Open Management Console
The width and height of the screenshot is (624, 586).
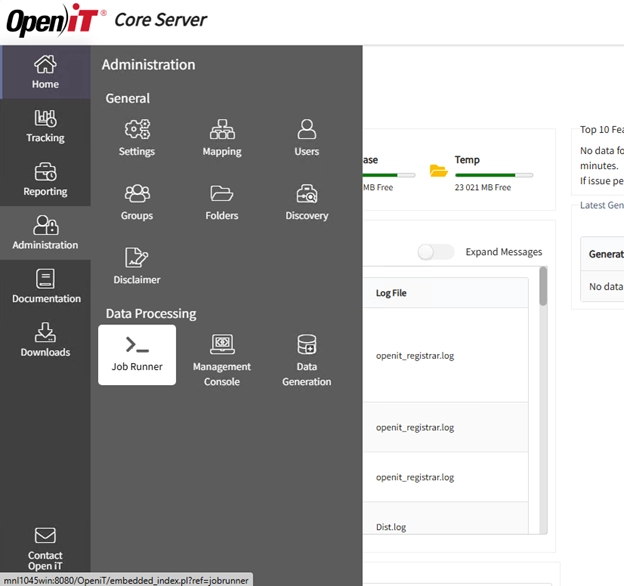(222, 360)
